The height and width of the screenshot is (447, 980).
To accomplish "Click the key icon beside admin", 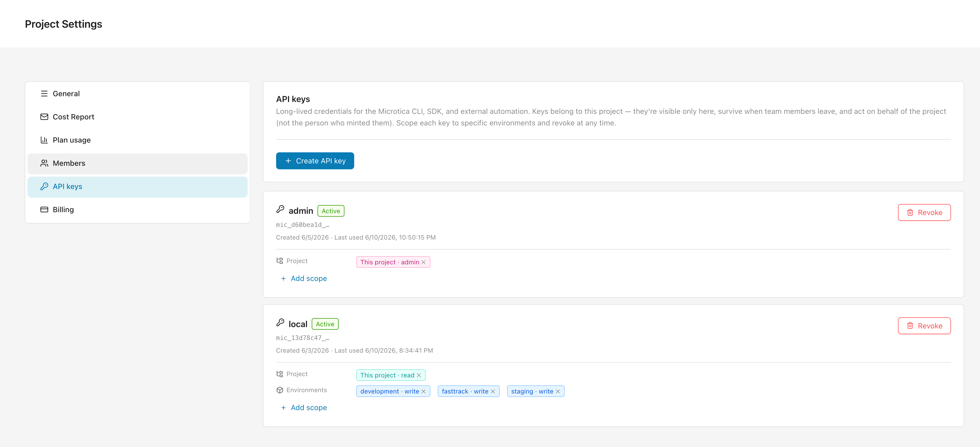I will [x=280, y=210].
